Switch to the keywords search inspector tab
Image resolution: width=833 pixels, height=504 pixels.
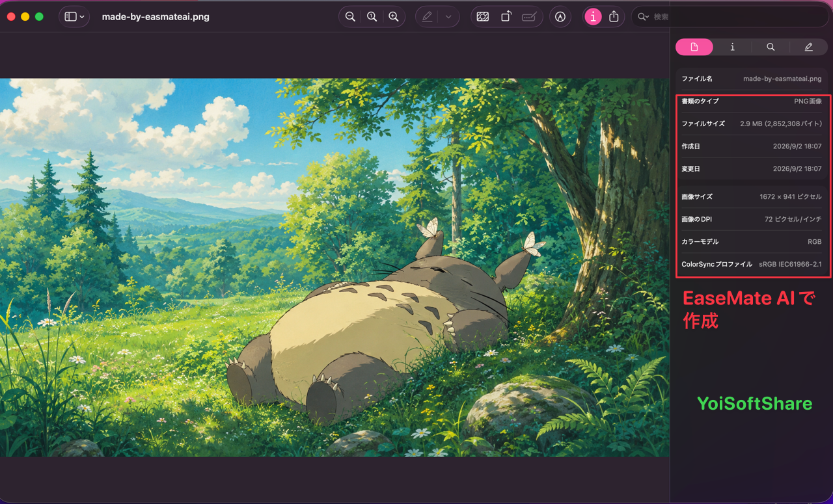771,47
